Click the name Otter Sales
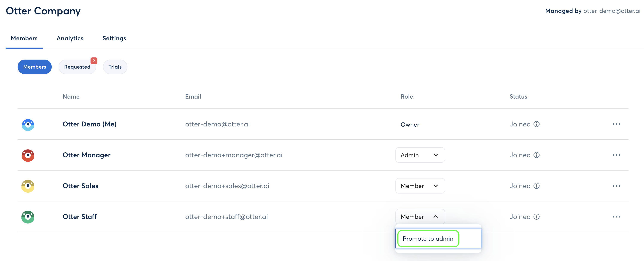Viewport: 644px width, 261px height. pyautogui.click(x=80, y=186)
